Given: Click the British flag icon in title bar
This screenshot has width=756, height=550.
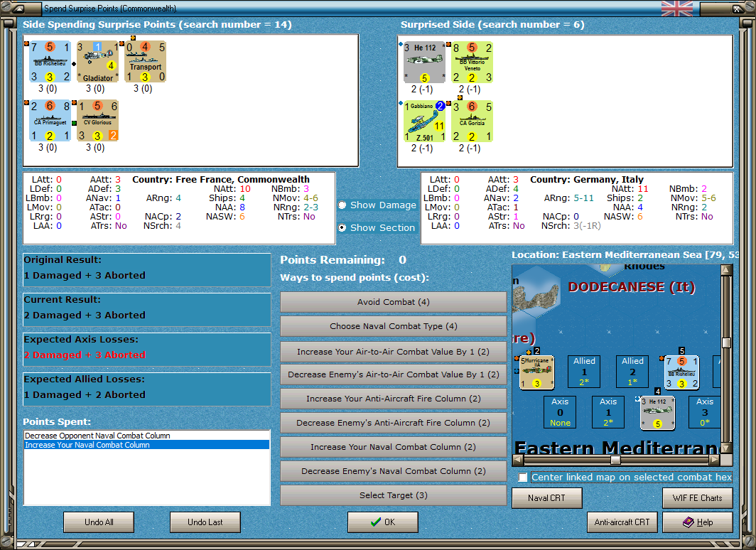Looking at the screenshot, I should click(x=677, y=9).
